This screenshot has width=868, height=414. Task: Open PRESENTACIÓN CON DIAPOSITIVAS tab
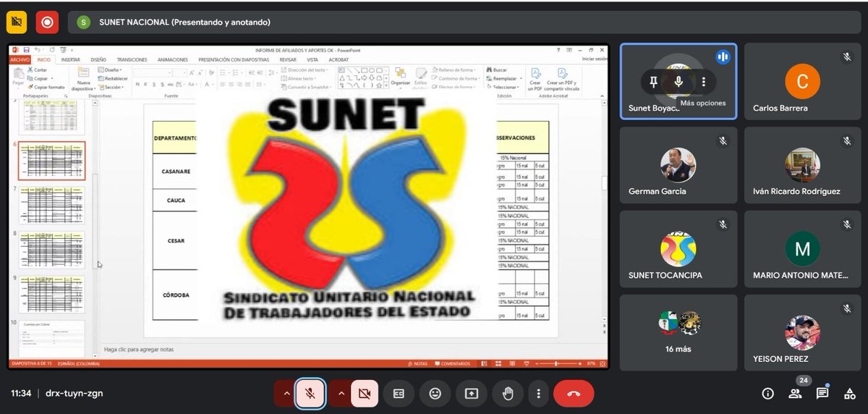pos(234,59)
